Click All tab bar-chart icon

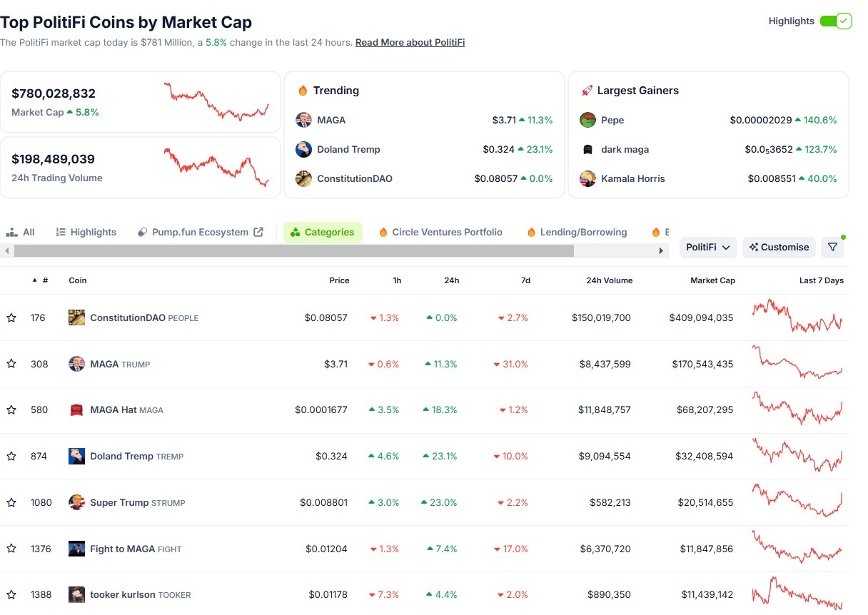point(11,232)
